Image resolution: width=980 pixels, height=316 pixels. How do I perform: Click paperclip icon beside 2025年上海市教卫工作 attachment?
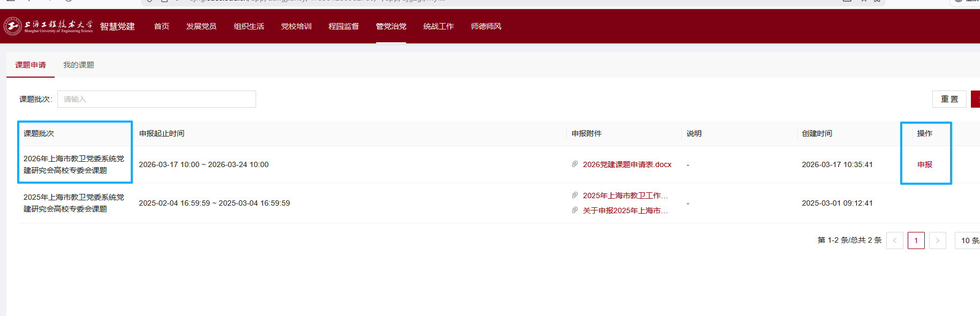click(575, 195)
